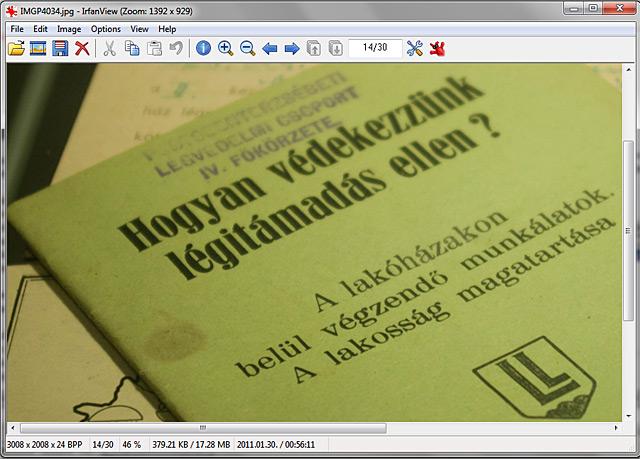640x459 pixels.
Task: Click the Cut scissors icon
Action: 109,49
